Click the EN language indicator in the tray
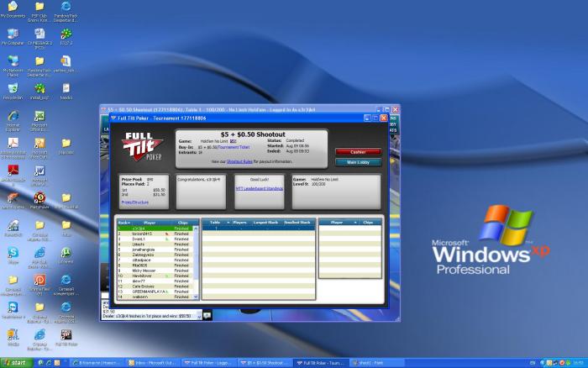Screen dimensions: 588x368 [x=533, y=363]
